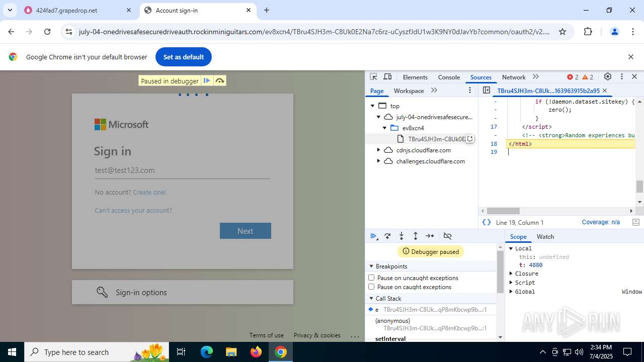This screenshot has width=644, height=362.
Task: Toggle the navigator sidebar icon
Action: (487, 90)
